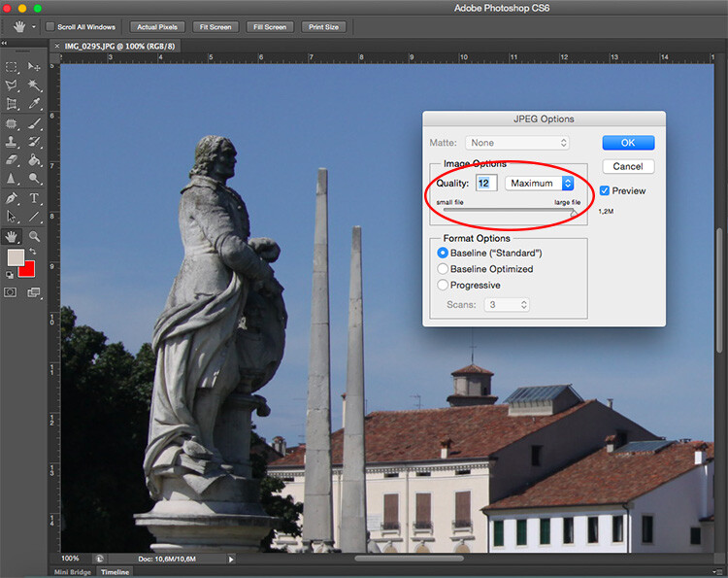Select the Clone Stamp tool

(x=12, y=142)
